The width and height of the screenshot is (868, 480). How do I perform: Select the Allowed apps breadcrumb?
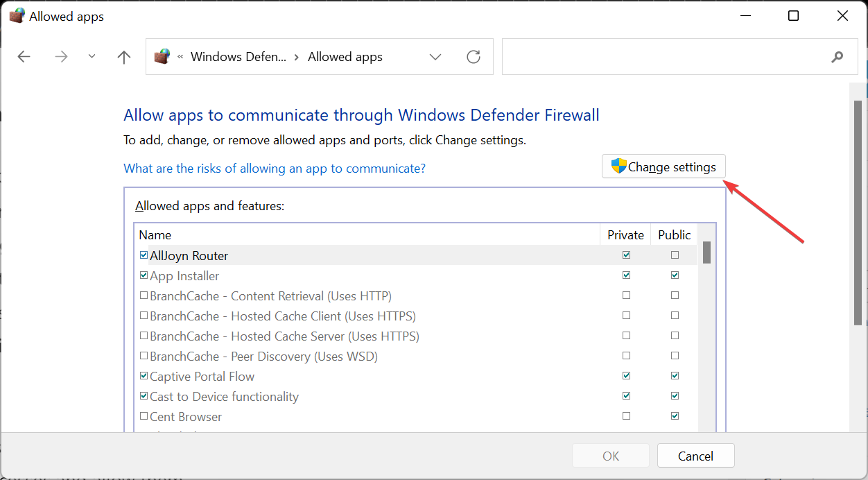pos(345,57)
